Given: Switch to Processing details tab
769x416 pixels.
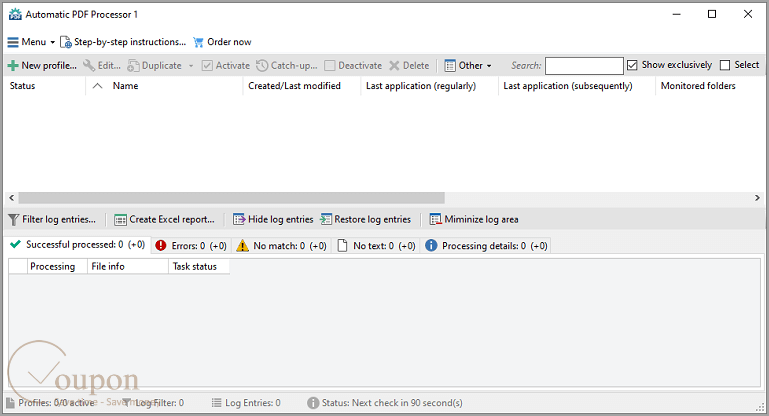Looking at the screenshot, I should click(x=486, y=246).
